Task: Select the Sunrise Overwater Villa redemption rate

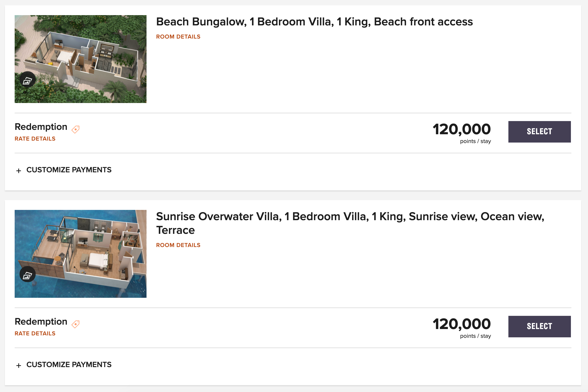Action: [539, 327]
